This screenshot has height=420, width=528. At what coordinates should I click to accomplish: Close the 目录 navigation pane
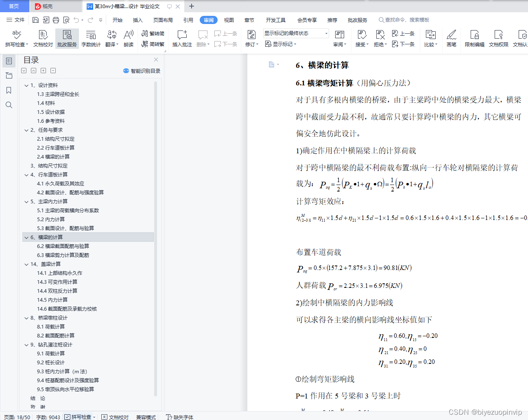pyautogui.click(x=156, y=59)
